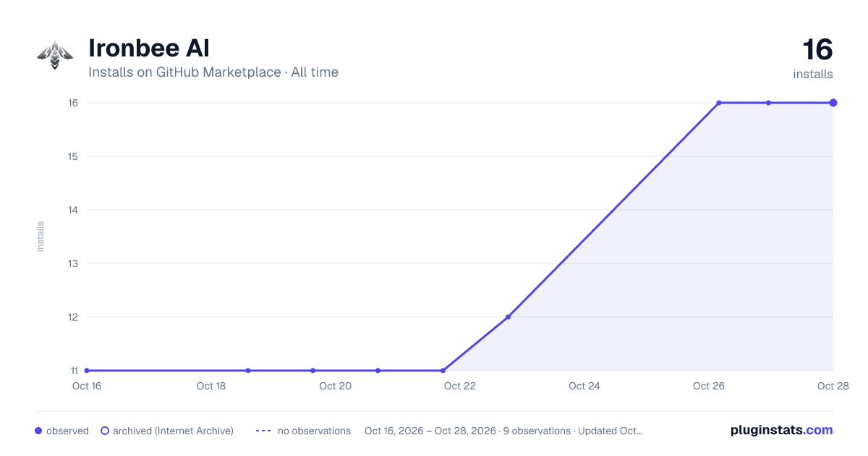Click the date range and observations footer text
The height and width of the screenshot is (456, 868).
(503, 431)
